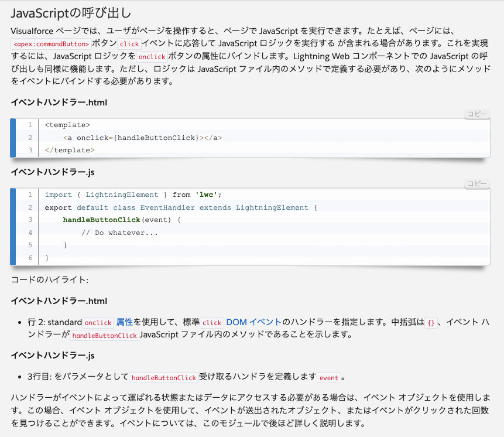Click the // Do whatever... comment
Viewport: 504px width, 437px height.
pyautogui.click(x=119, y=233)
